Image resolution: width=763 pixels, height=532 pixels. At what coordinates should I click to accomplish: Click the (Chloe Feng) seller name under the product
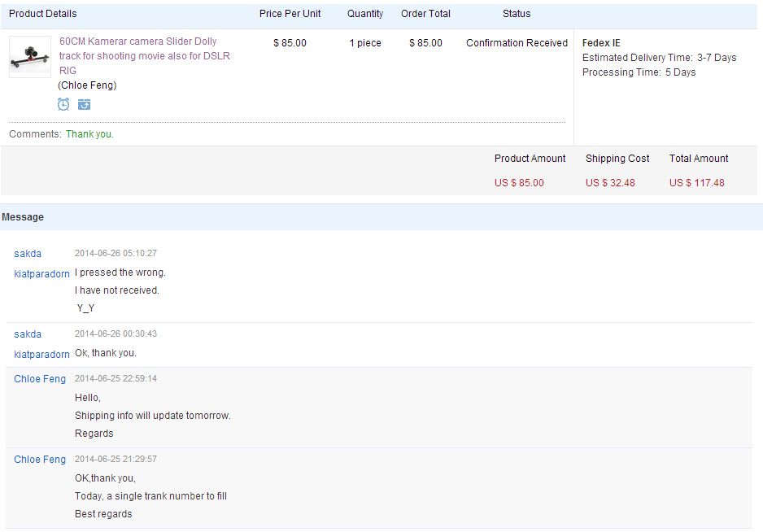[x=87, y=85]
